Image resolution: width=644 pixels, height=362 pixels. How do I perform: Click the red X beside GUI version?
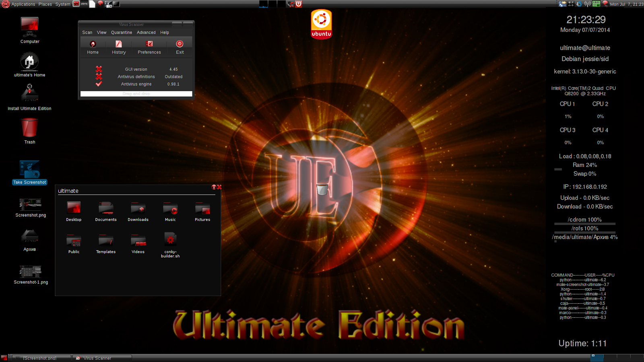99,69
